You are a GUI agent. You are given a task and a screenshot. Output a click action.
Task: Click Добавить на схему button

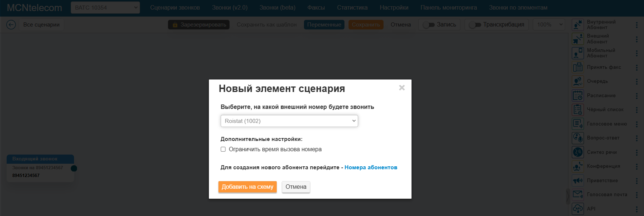(x=248, y=187)
